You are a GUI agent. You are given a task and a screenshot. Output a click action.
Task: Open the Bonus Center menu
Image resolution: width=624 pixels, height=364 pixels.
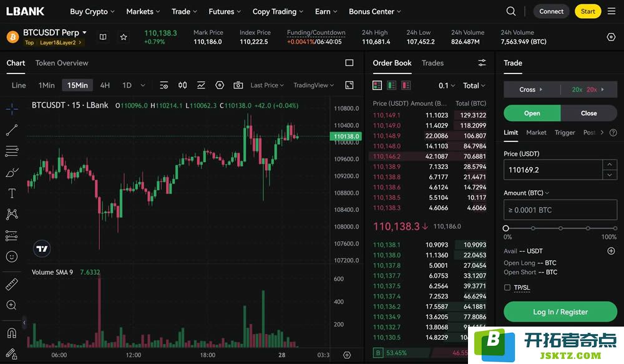tap(374, 11)
